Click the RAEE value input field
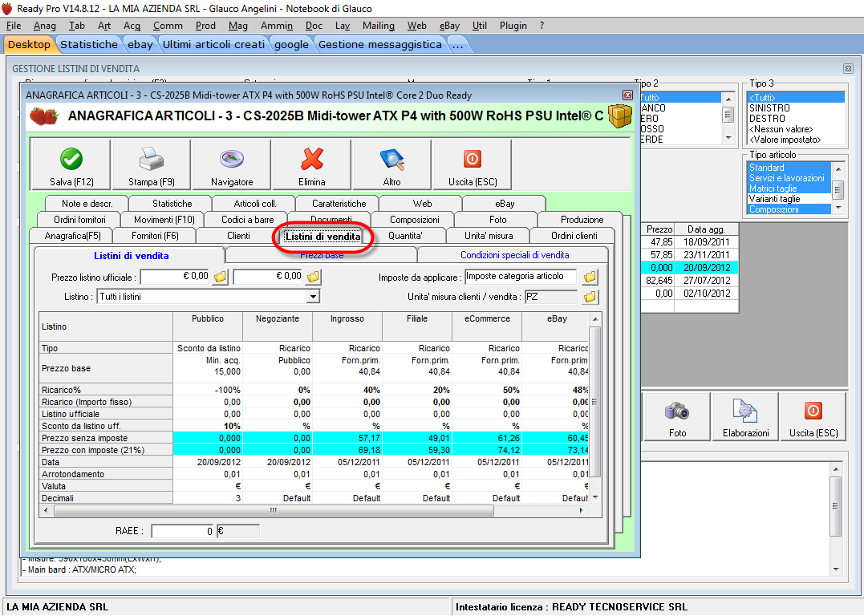The width and height of the screenshot is (864, 616). pos(183,531)
